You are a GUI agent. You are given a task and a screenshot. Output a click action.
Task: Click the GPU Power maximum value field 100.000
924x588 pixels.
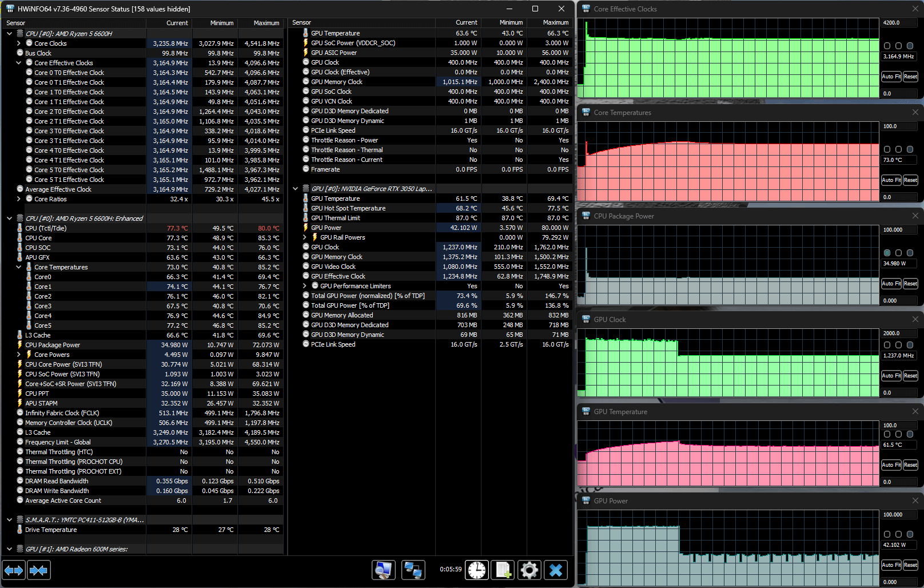[899, 515]
